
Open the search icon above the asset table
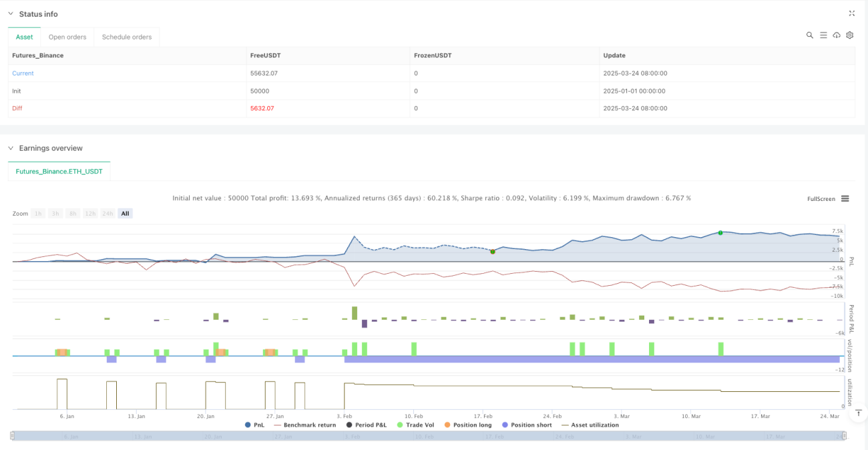click(809, 35)
